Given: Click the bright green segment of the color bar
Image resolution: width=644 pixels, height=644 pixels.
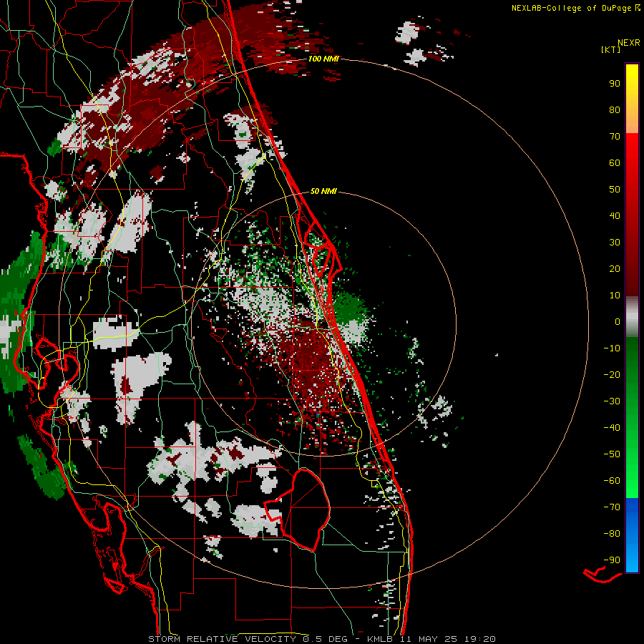Looking at the screenshot, I should (x=632, y=418).
